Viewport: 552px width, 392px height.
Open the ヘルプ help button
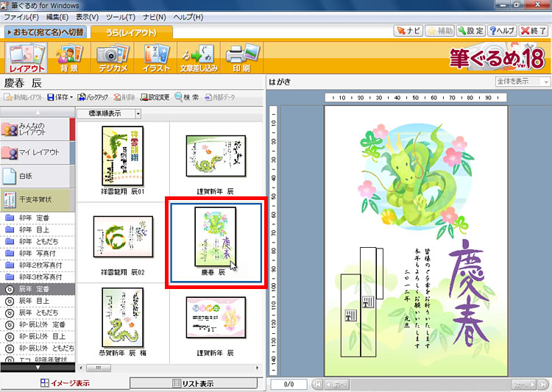(x=502, y=31)
